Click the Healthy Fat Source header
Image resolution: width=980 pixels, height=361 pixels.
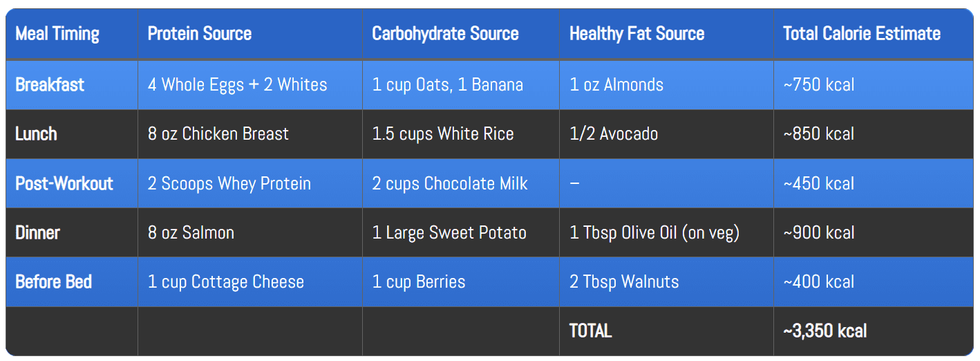pos(637,33)
